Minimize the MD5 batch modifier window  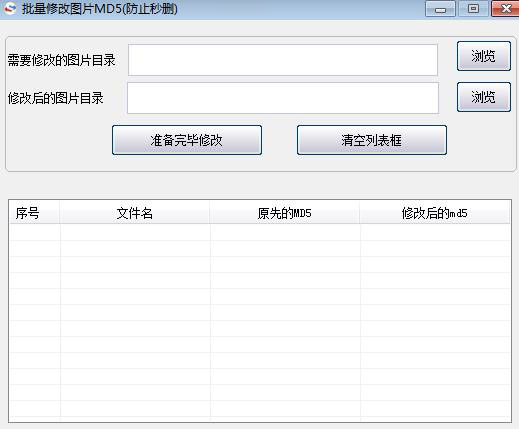click(440, 9)
